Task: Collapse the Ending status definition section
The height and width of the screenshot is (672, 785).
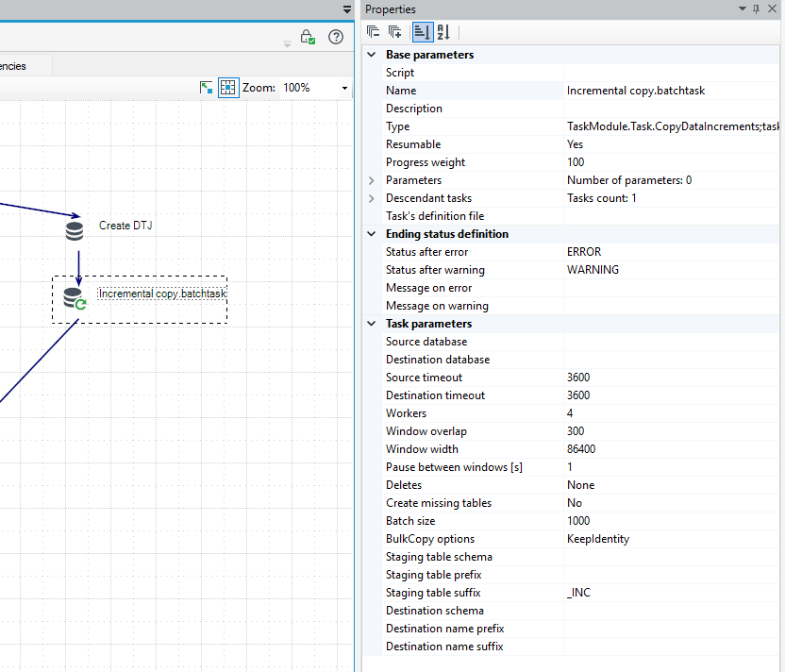Action: tap(372, 234)
